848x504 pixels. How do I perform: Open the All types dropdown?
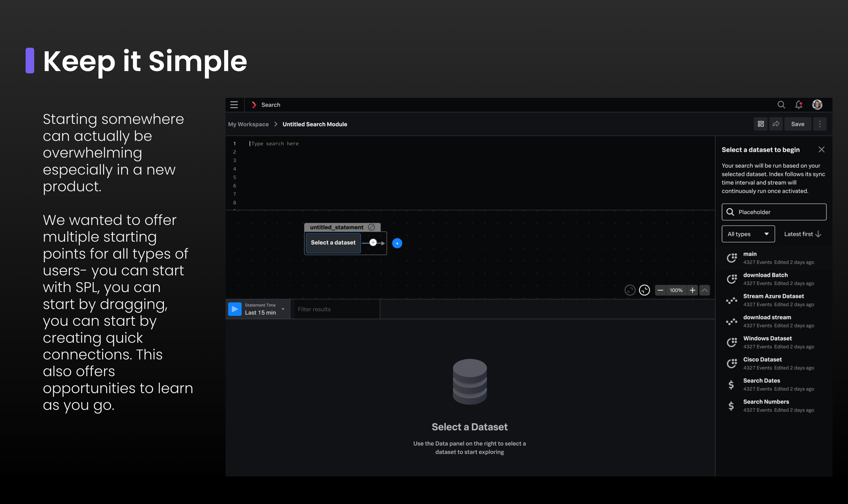(748, 234)
